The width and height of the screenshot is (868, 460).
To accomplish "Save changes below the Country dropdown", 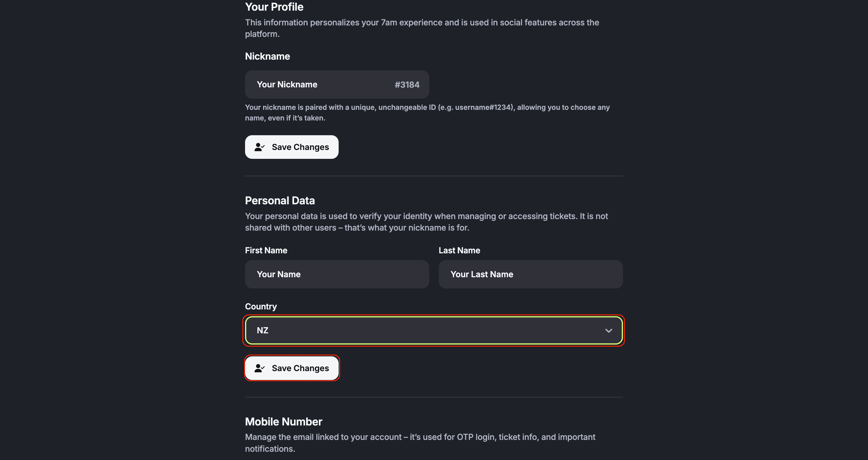I will [x=291, y=368].
